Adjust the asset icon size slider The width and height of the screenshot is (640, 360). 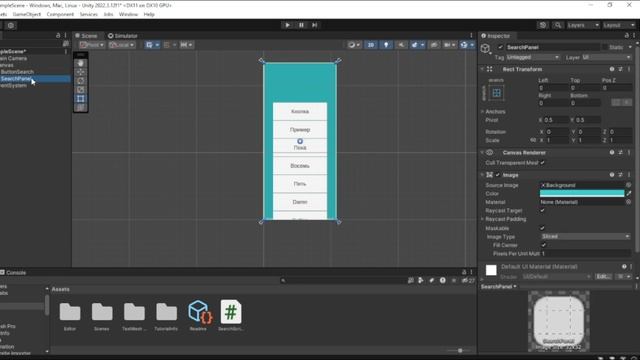[460, 350]
